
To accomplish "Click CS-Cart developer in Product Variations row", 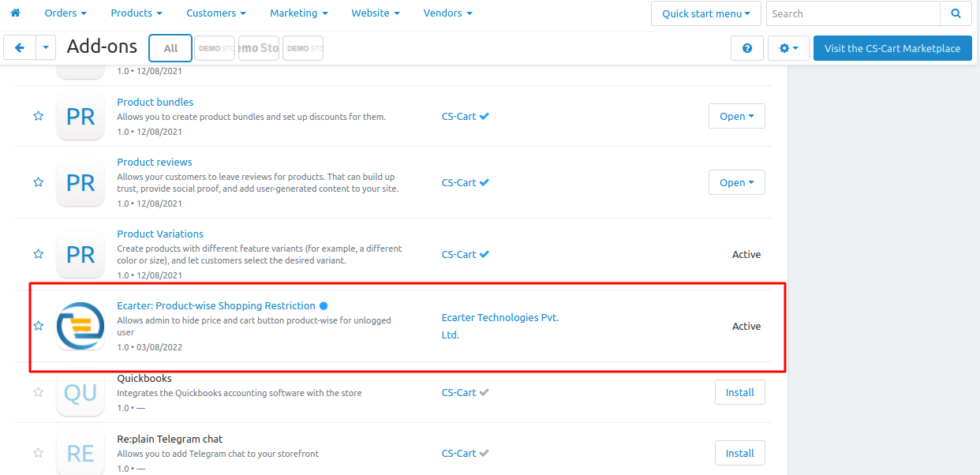I will pyautogui.click(x=459, y=254).
